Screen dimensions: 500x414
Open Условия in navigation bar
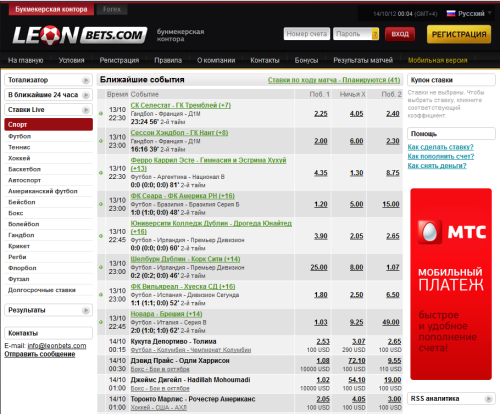pos(71,60)
